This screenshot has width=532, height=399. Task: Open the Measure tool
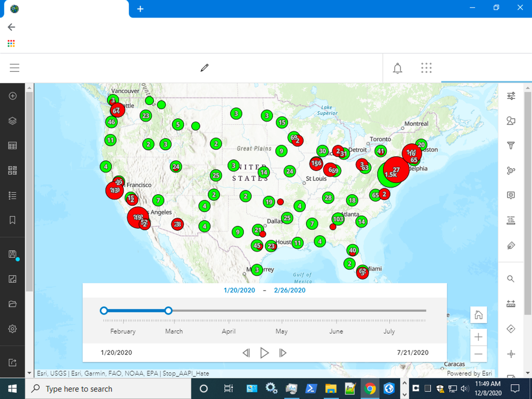511,303
